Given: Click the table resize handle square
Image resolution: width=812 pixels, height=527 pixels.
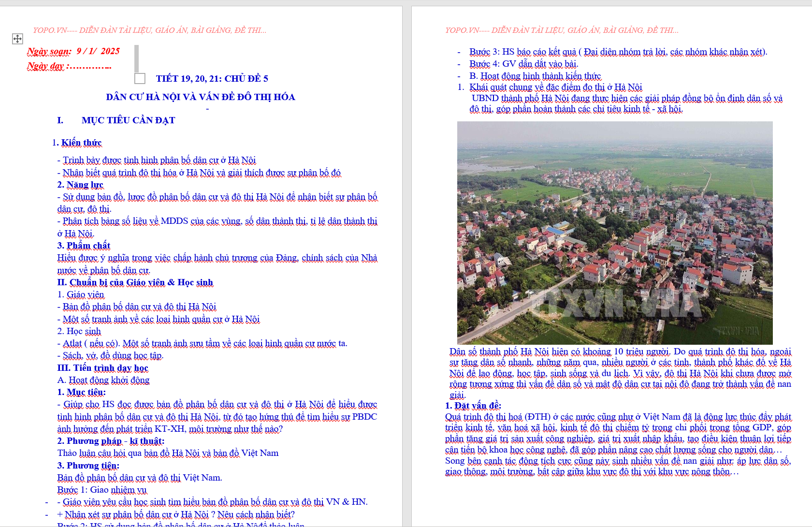Looking at the screenshot, I should [140, 78].
